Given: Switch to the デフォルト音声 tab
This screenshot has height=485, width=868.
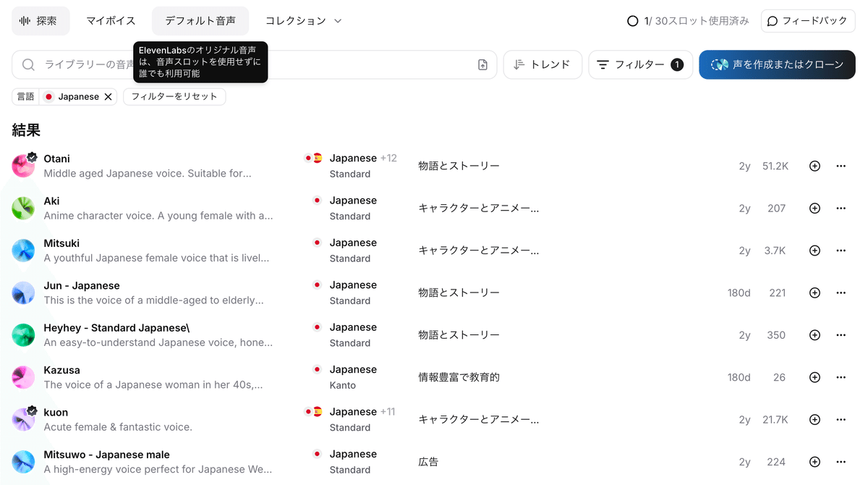Looking at the screenshot, I should (200, 21).
